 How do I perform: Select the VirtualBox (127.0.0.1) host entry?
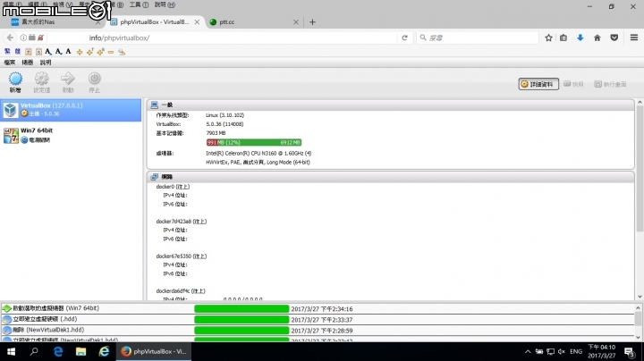click(x=71, y=110)
